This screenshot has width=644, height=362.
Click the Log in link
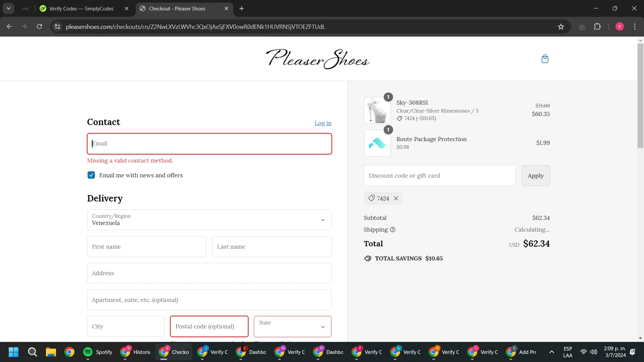point(323,123)
